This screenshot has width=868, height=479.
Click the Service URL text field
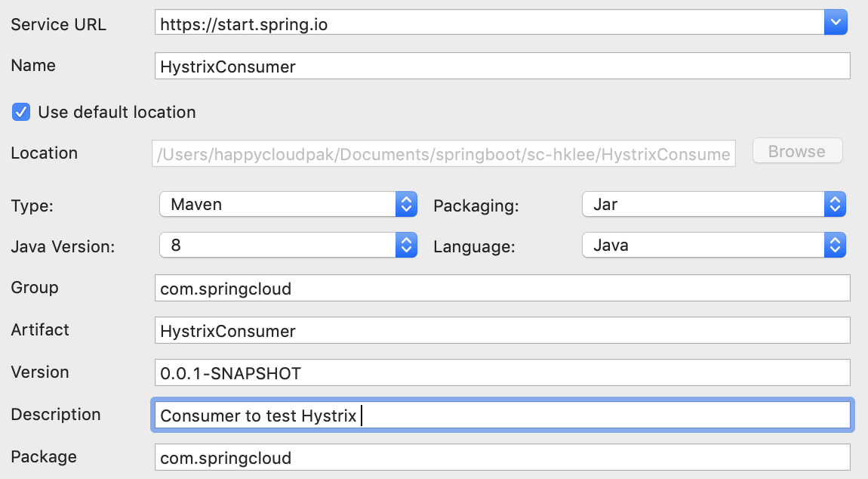[489, 22]
